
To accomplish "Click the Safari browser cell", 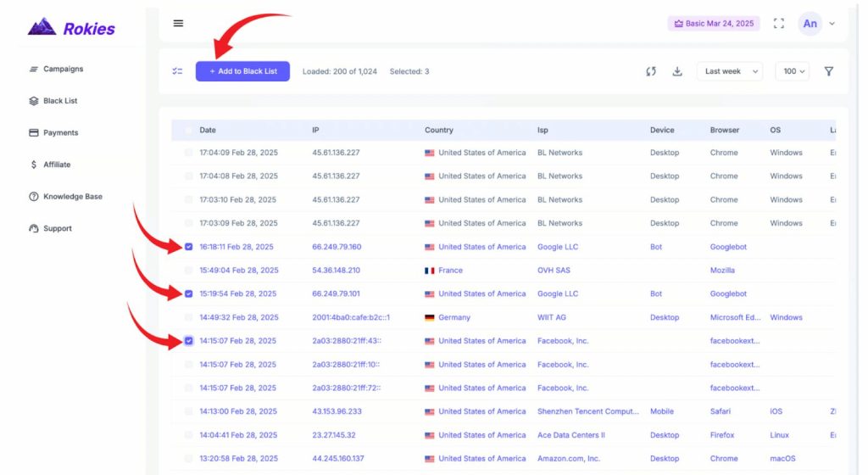I will (x=721, y=412).
